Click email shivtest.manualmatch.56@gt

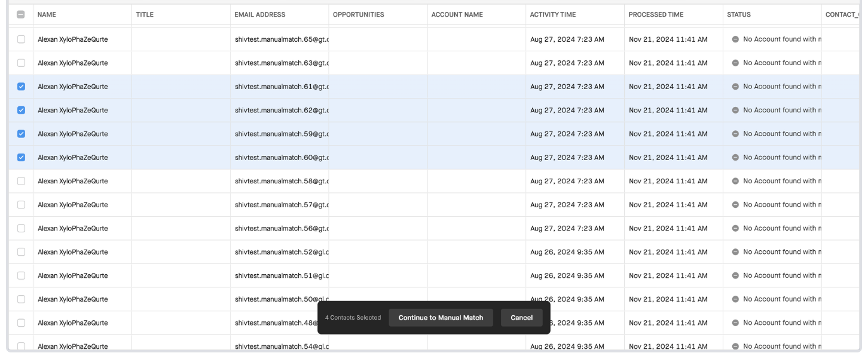click(282, 228)
